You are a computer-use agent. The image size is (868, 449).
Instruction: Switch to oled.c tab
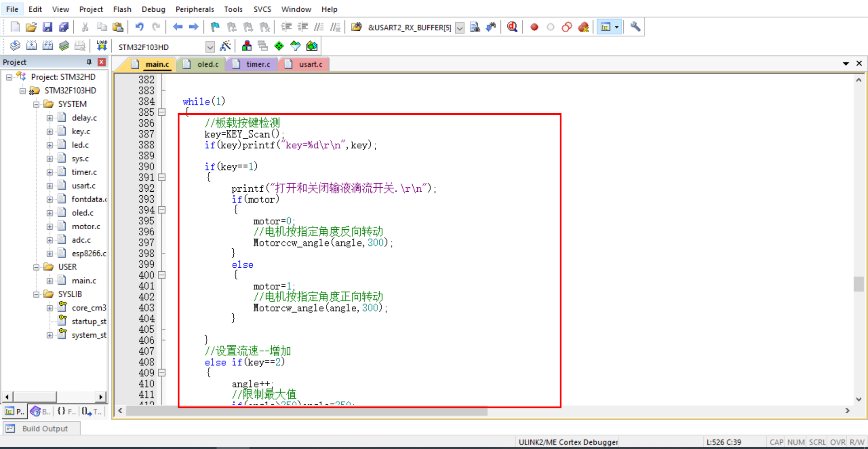pos(202,64)
